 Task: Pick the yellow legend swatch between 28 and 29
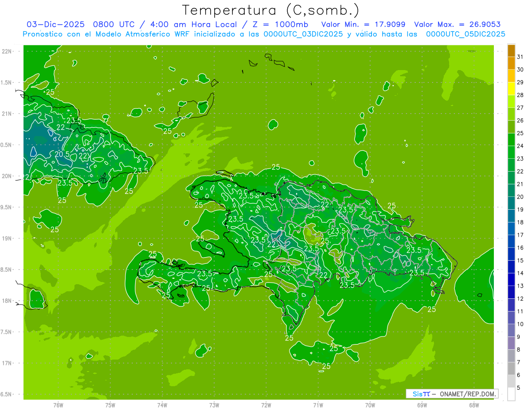pos(511,89)
